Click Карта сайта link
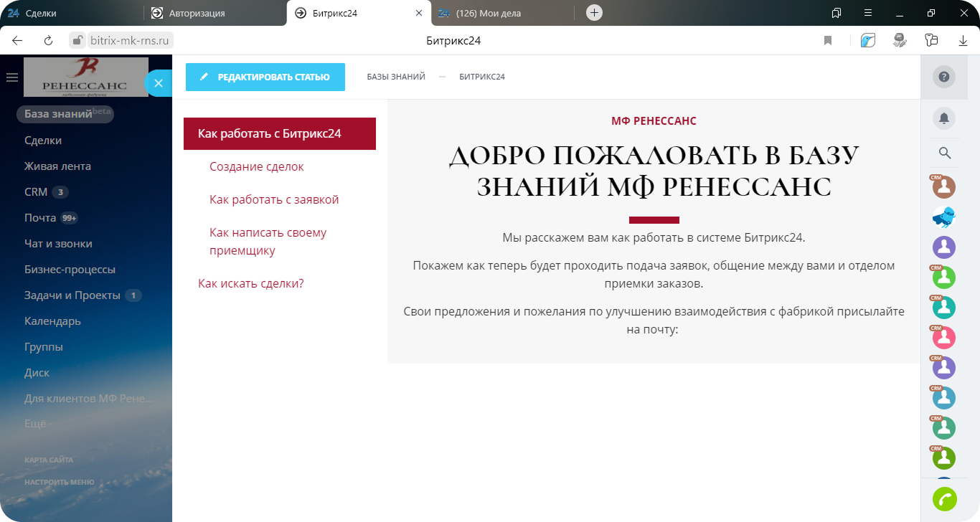This screenshot has height=522, width=980. click(49, 460)
